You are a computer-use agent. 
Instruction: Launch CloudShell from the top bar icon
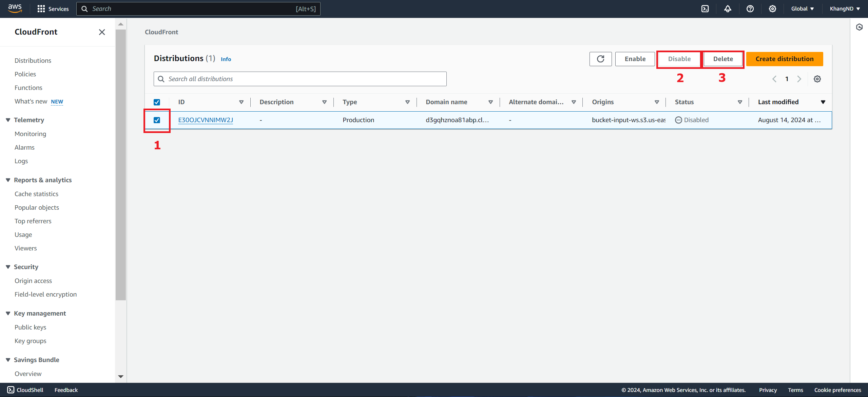pos(705,9)
